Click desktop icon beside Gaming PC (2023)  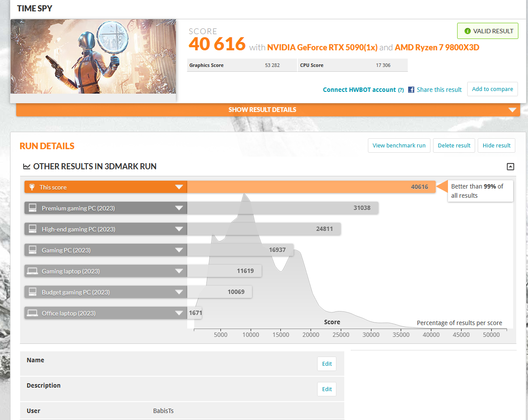click(x=32, y=250)
